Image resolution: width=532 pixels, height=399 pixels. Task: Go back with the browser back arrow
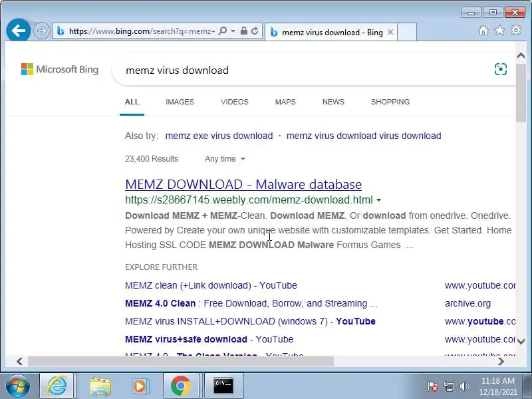click(19, 31)
